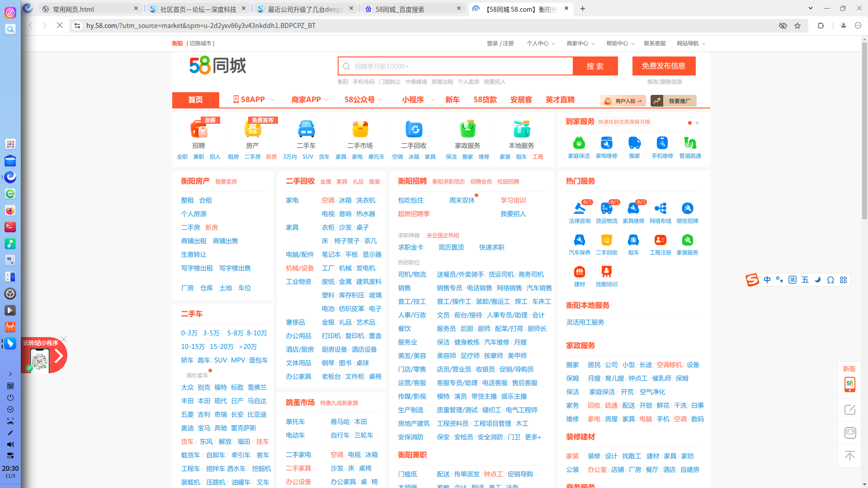The height and width of the screenshot is (488, 868).
Task: Open the 安居客 navigation item
Action: pyautogui.click(x=521, y=99)
